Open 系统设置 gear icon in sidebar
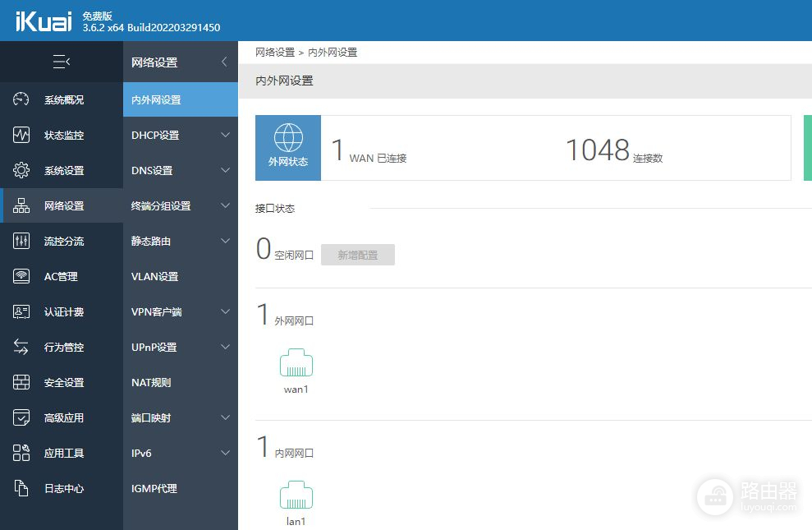The height and width of the screenshot is (530, 812). pyautogui.click(x=21, y=170)
